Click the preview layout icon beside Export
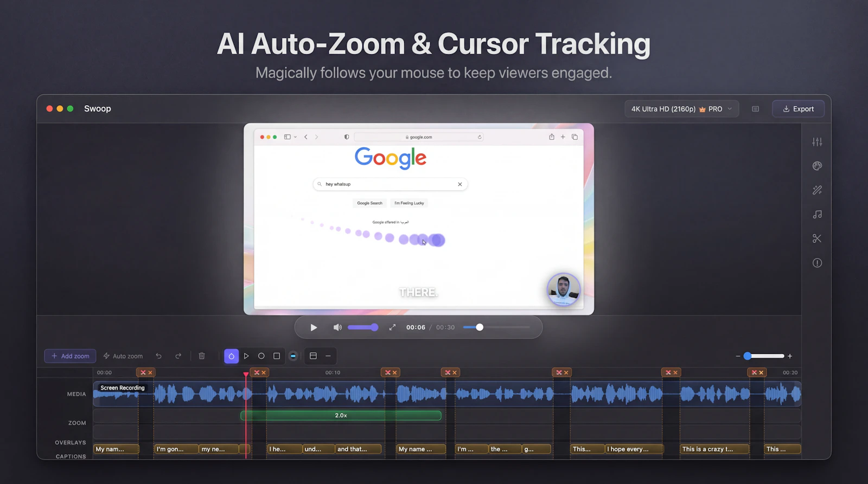 (755, 109)
